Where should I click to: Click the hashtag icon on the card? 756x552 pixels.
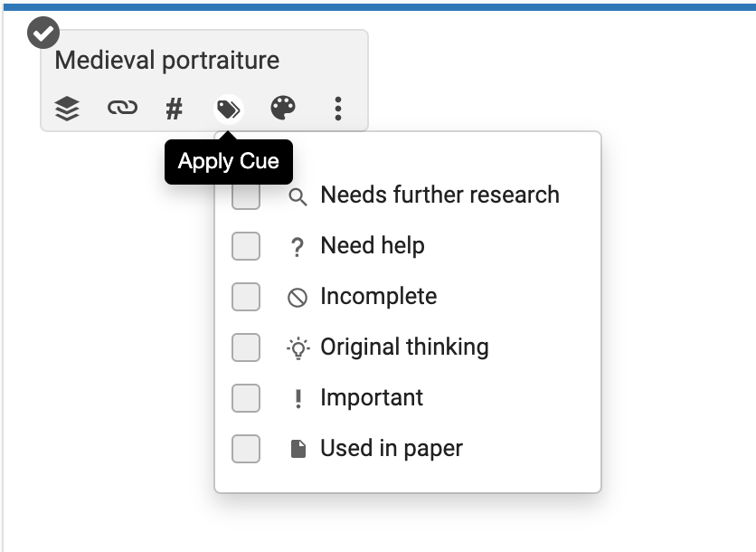pos(175,109)
